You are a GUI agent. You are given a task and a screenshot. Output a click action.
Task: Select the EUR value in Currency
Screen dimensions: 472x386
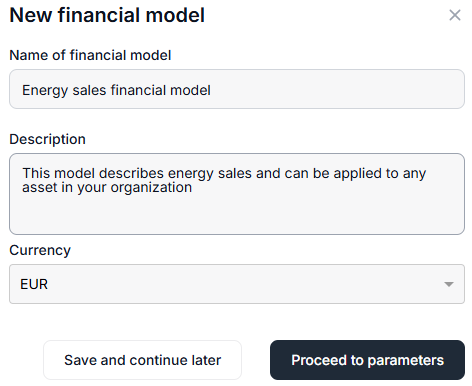34,284
